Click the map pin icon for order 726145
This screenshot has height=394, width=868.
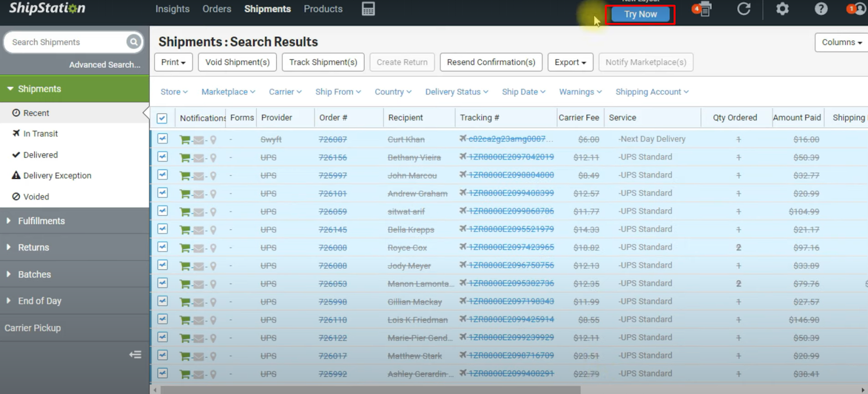click(x=213, y=230)
